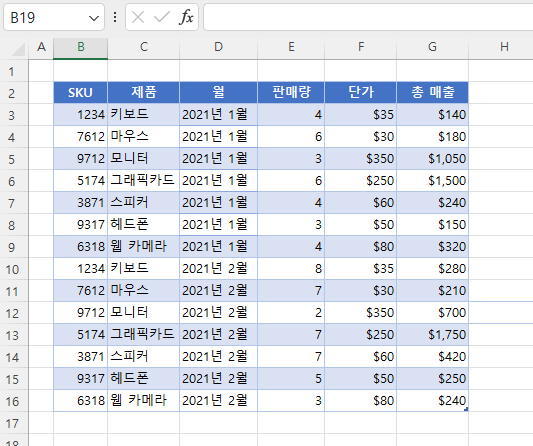The width and height of the screenshot is (533, 446).
Task: Open Insert Function fx button
Action: pyautogui.click(x=186, y=17)
